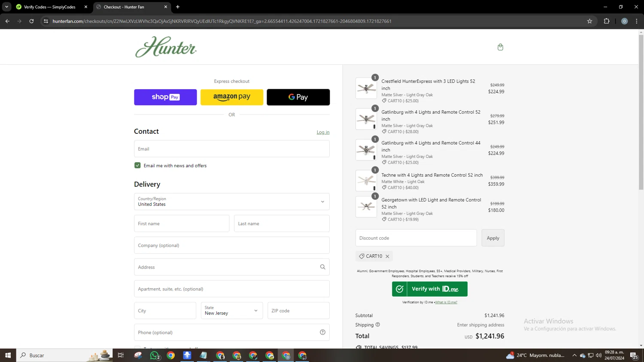Reload the checkout page

[x=31, y=21]
